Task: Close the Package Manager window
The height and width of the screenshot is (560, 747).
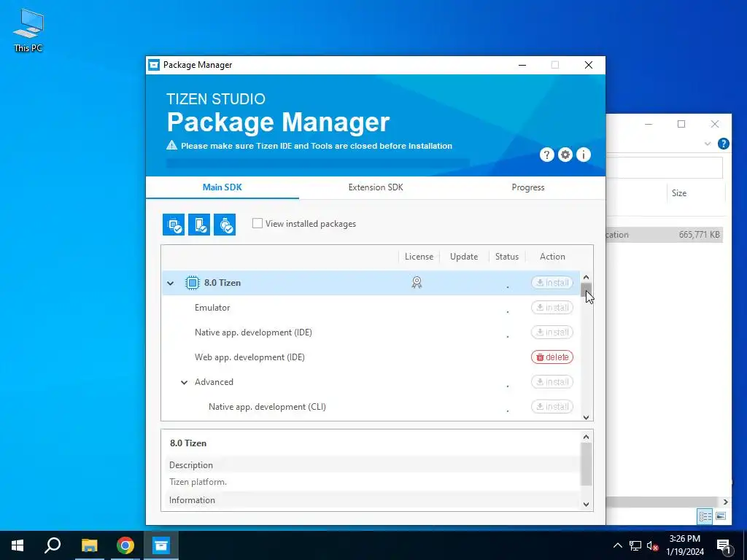Action: (589, 65)
